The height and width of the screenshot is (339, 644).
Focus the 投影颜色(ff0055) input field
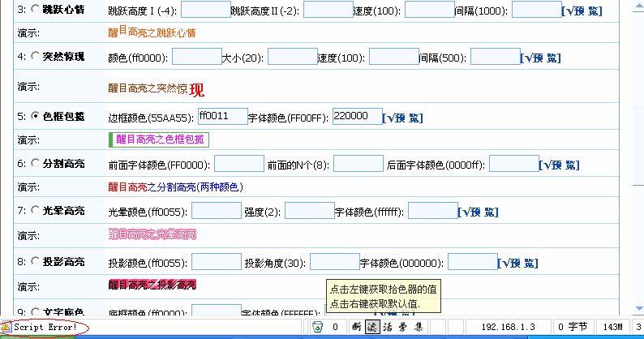coord(217,261)
